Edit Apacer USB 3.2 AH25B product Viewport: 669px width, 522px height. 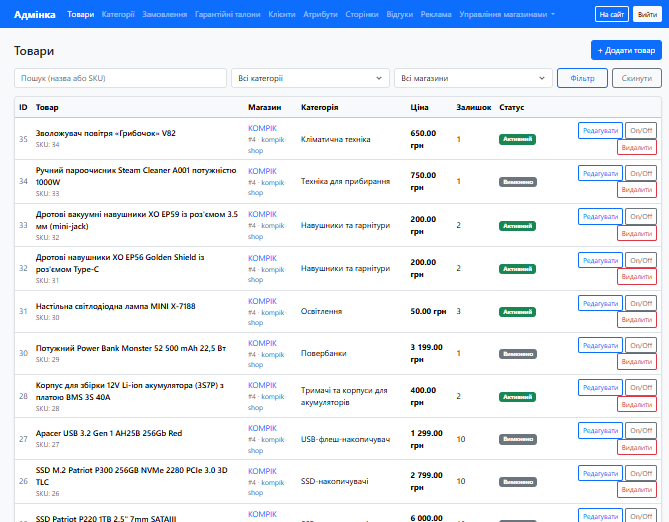(600, 431)
